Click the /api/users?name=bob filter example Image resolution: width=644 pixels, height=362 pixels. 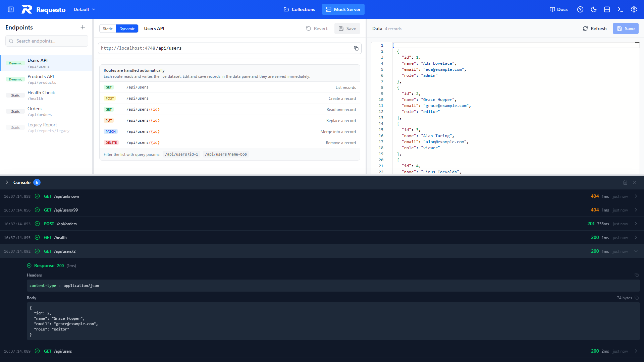(x=226, y=154)
